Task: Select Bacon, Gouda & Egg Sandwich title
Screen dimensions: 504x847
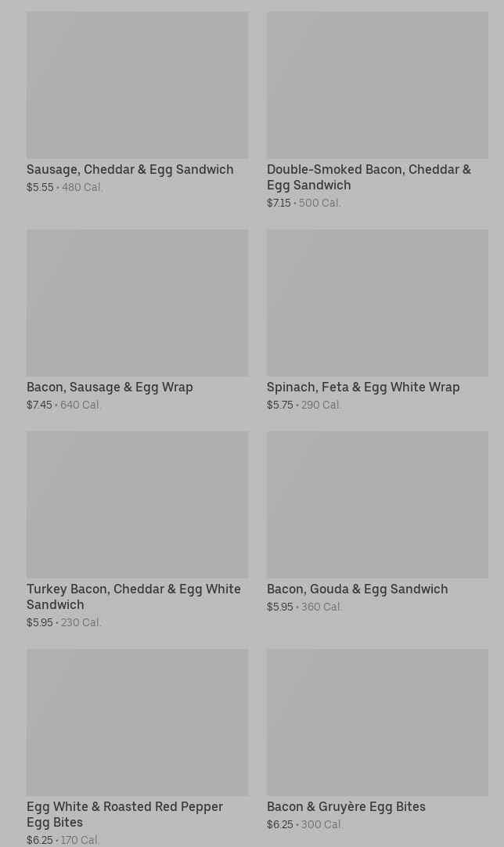Action: click(x=357, y=589)
